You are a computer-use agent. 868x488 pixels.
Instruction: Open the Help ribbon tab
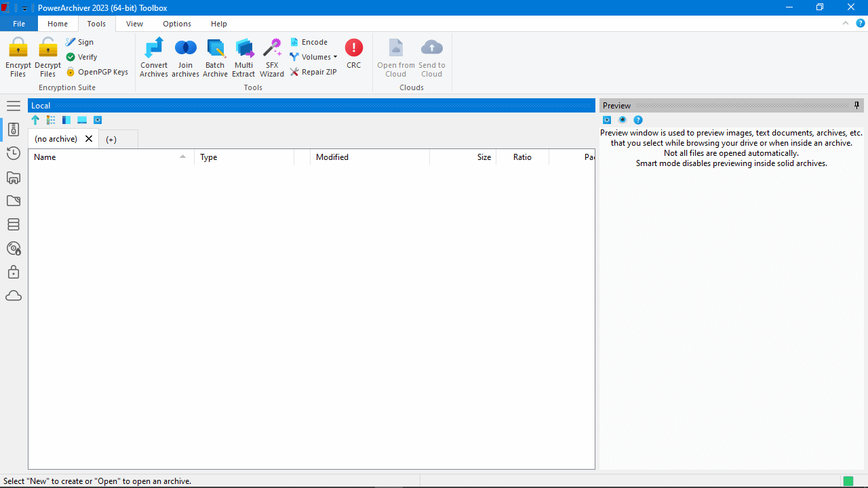(219, 24)
